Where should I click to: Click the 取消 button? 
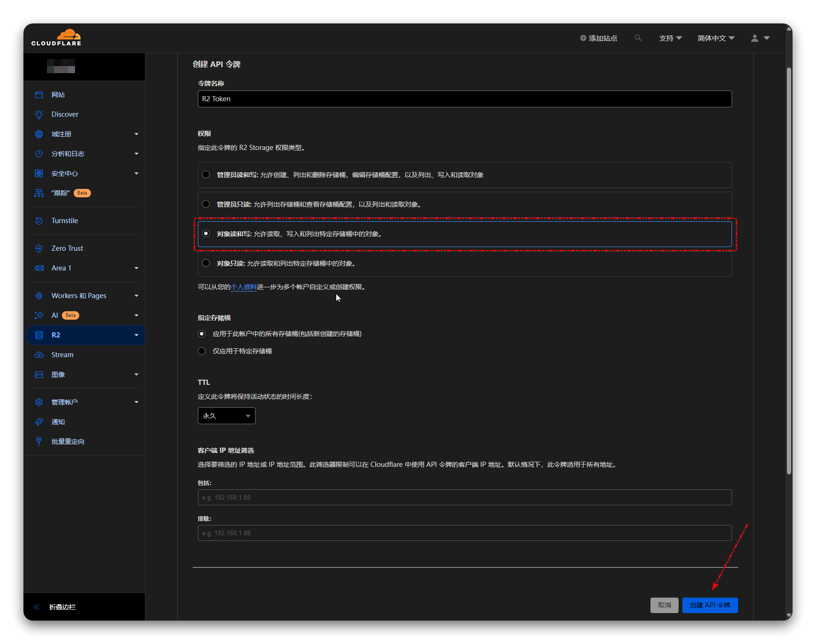point(665,605)
